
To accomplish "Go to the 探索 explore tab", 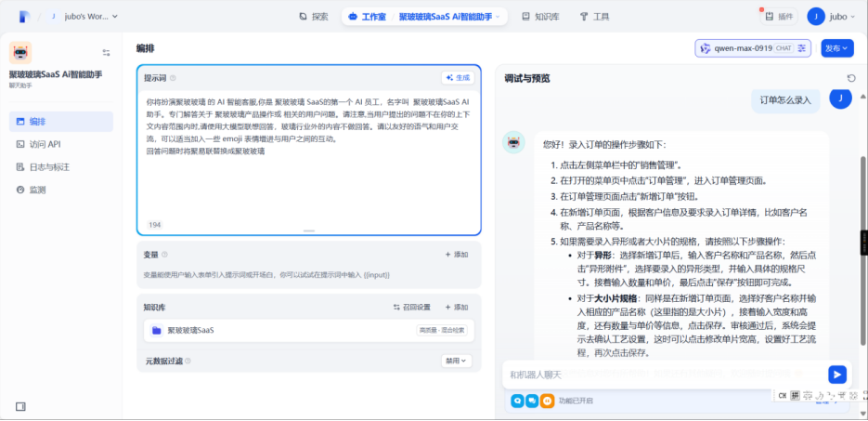I will point(314,17).
